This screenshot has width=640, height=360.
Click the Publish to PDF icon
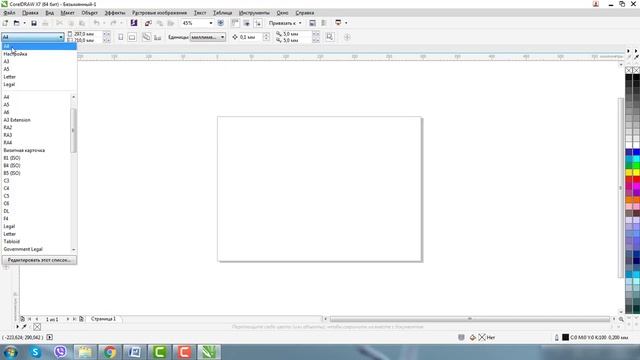(171, 23)
